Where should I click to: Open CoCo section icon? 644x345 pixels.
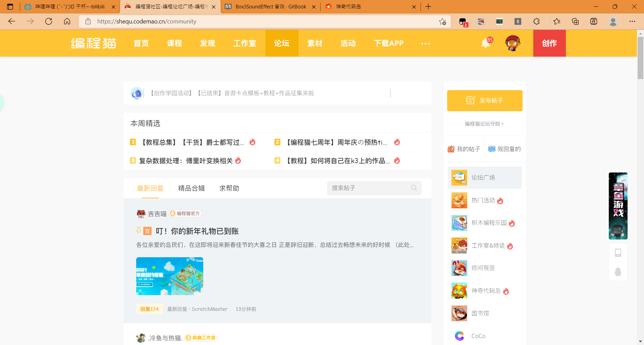(459, 336)
